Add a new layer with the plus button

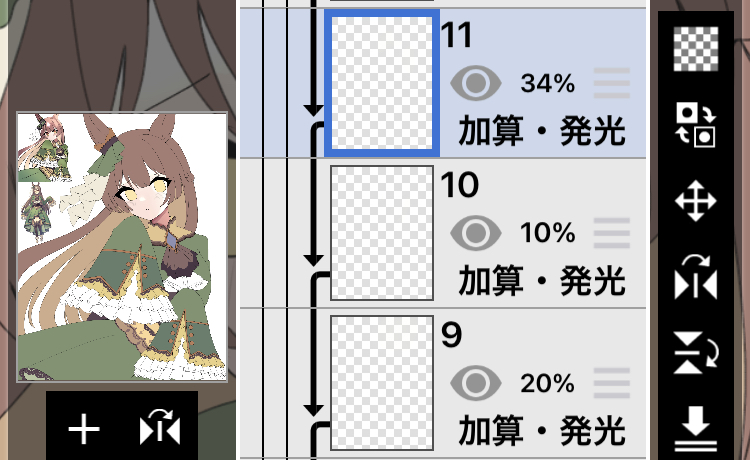coord(84,429)
